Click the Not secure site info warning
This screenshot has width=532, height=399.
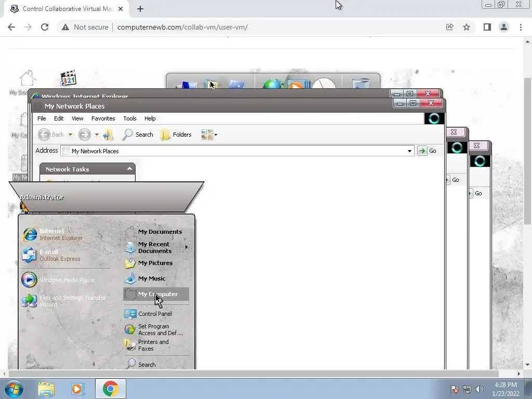pyautogui.click(x=85, y=27)
